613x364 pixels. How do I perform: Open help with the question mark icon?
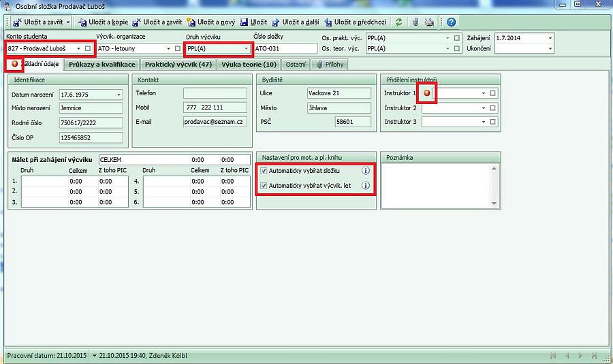point(451,22)
